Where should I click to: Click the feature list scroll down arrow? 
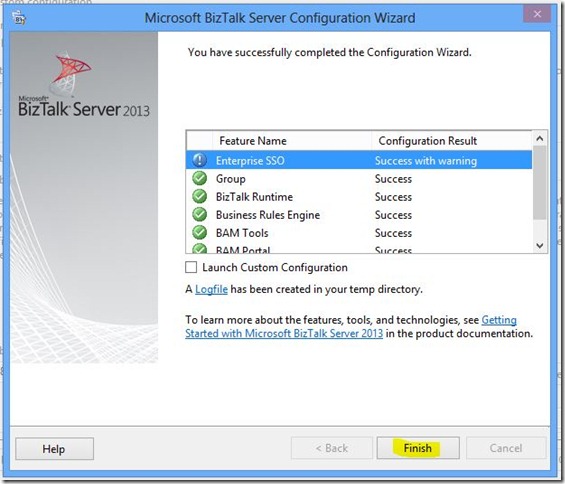pyautogui.click(x=539, y=245)
